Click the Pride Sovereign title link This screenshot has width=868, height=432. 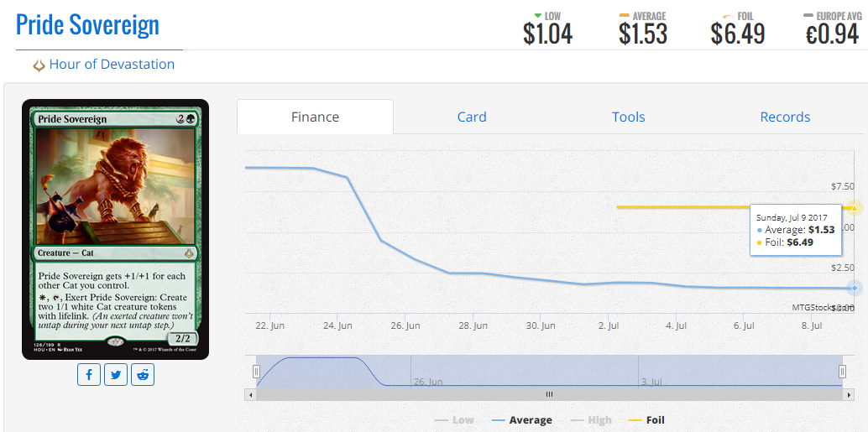click(x=87, y=25)
